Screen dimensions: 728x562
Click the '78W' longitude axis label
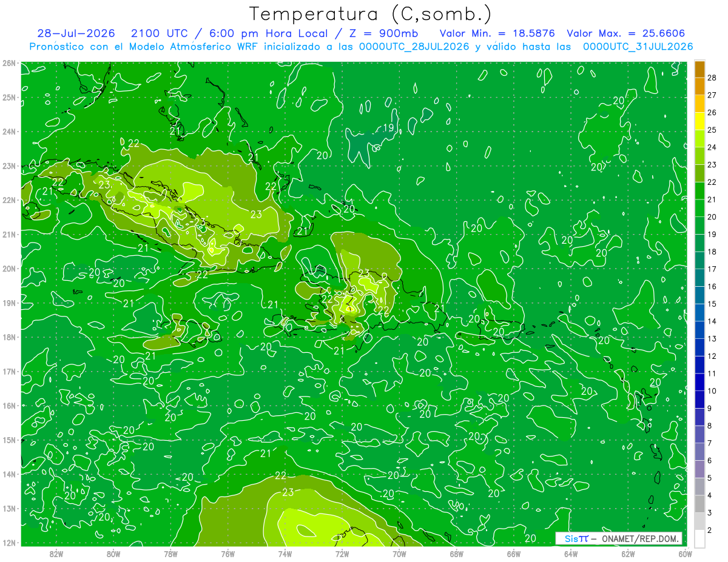point(170,554)
